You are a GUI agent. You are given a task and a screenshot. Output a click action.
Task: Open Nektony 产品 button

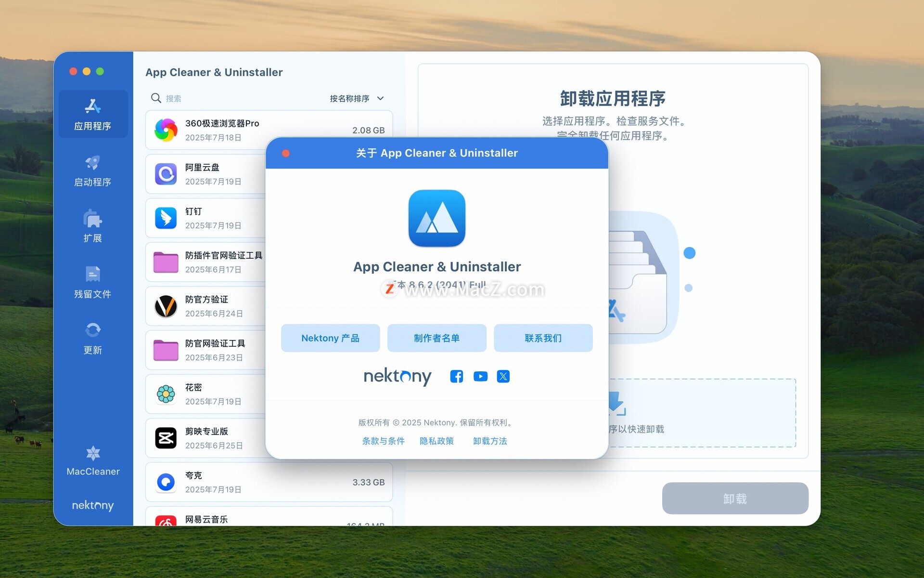[x=331, y=338]
